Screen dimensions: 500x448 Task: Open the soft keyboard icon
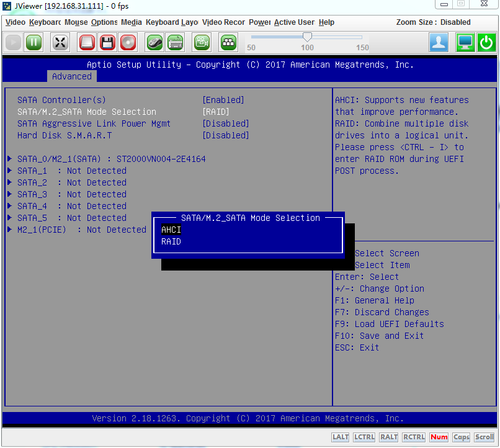pos(175,42)
